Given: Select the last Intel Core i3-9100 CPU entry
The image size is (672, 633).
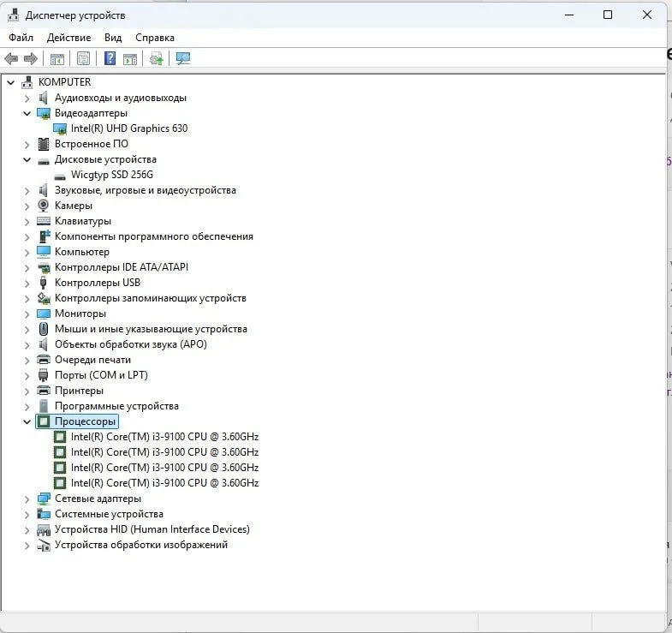Looking at the screenshot, I should coord(164,483).
